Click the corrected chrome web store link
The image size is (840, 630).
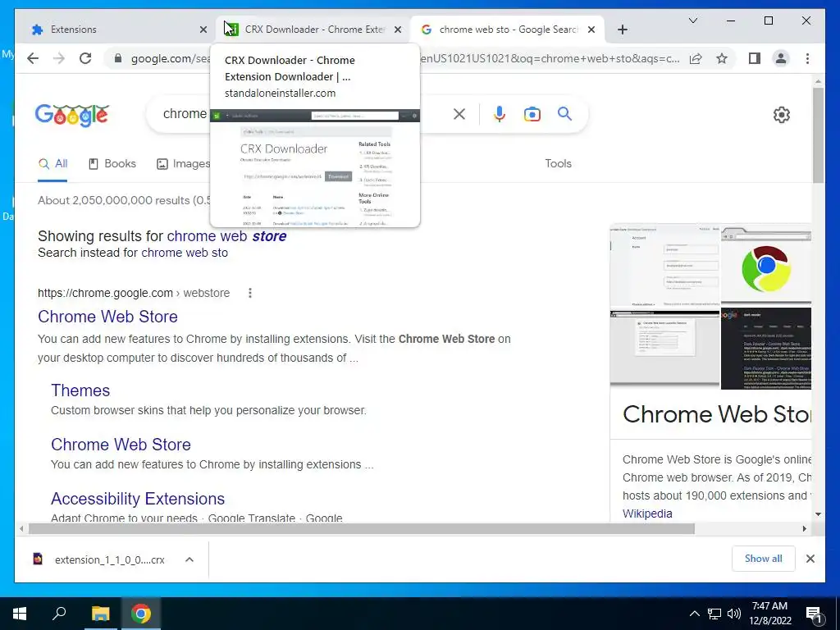226,236
